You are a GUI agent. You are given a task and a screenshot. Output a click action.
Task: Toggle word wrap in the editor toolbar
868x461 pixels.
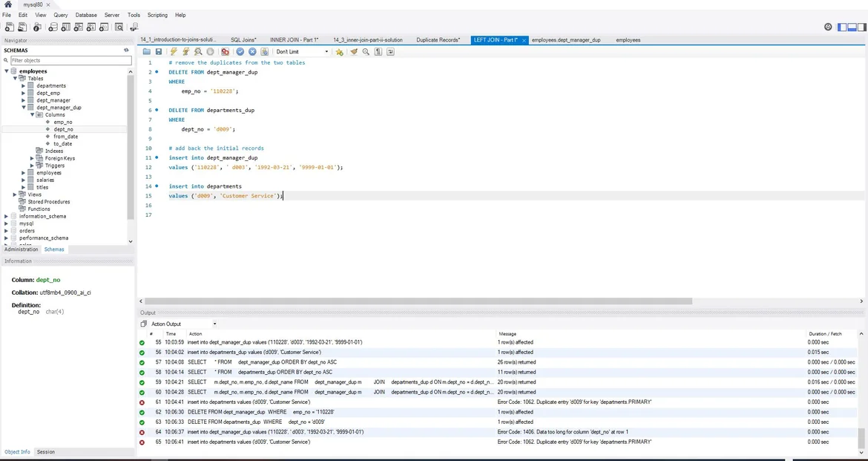point(390,52)
